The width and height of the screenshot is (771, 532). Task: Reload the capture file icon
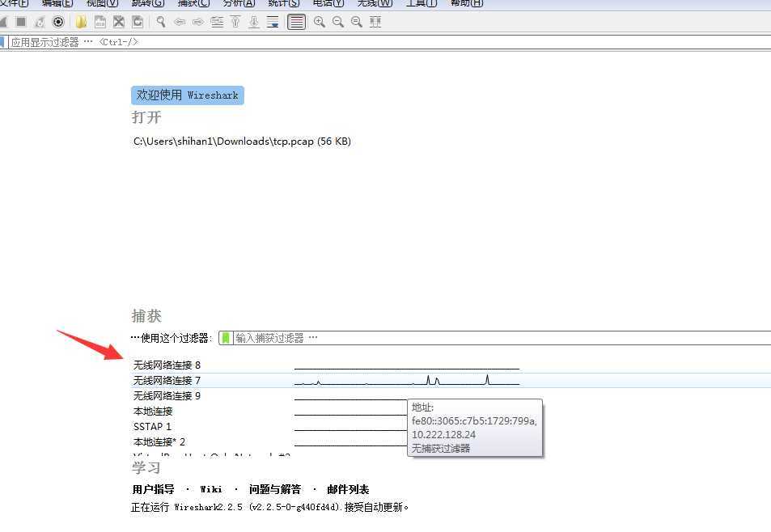tap(138, 22)
